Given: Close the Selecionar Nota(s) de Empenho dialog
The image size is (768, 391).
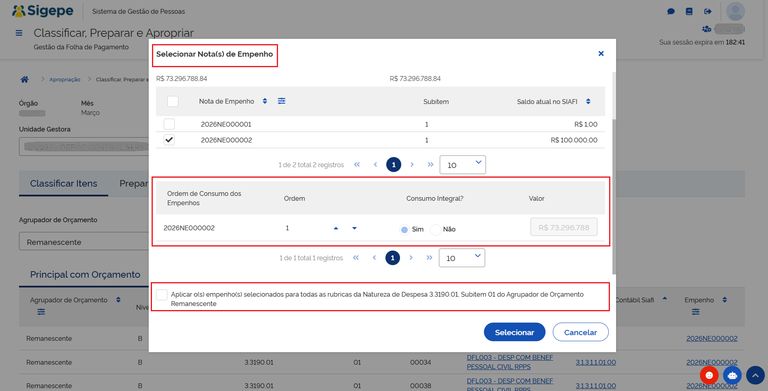Looking at the screenshot, I should [x=601, y=53].
